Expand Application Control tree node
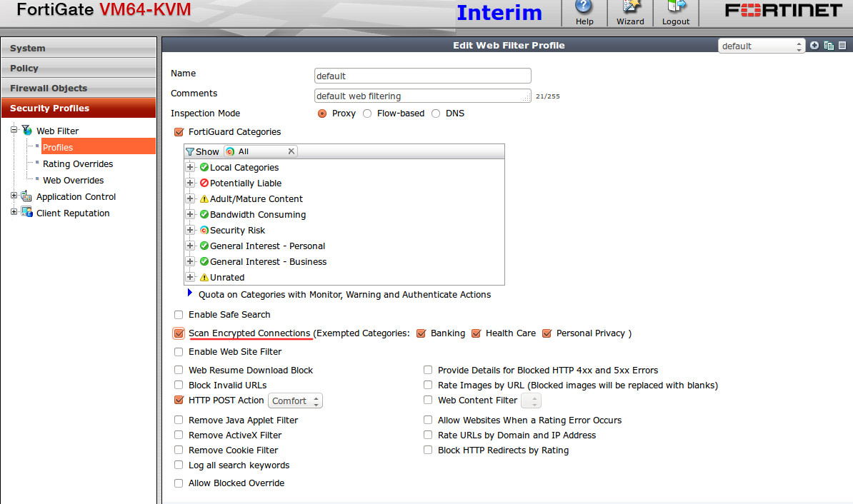Viewport: 853px width, 504px height. [14, 196]
